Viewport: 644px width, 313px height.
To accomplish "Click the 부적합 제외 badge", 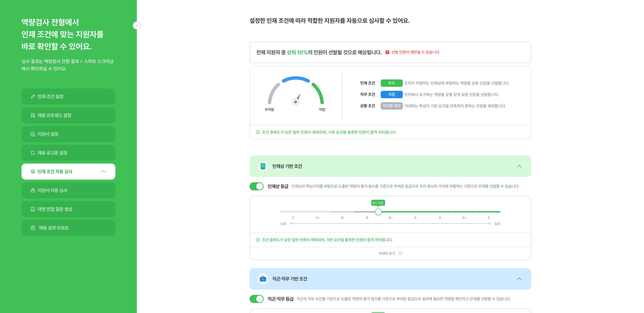I will [391, 106].
